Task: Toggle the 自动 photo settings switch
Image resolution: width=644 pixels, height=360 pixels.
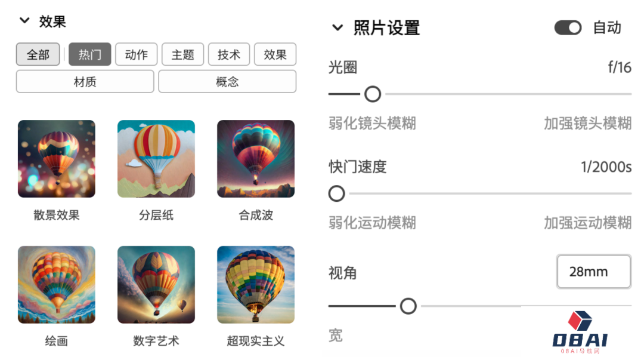Action: 568,28
